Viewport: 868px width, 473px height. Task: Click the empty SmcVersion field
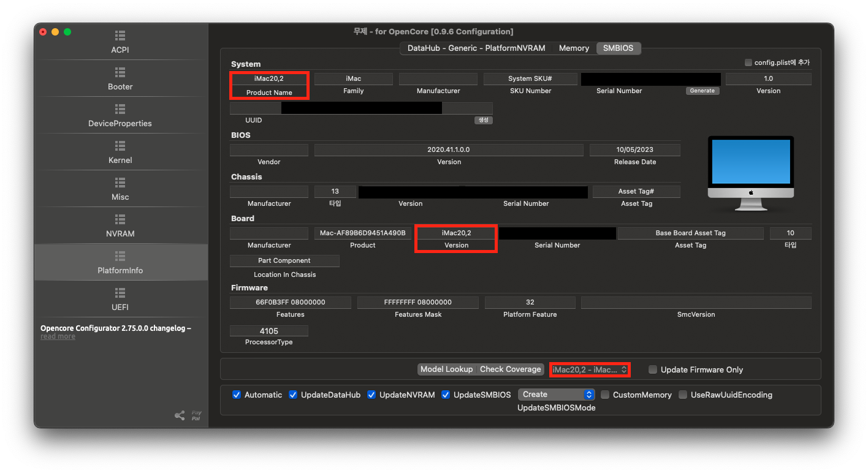coord(696,302)
